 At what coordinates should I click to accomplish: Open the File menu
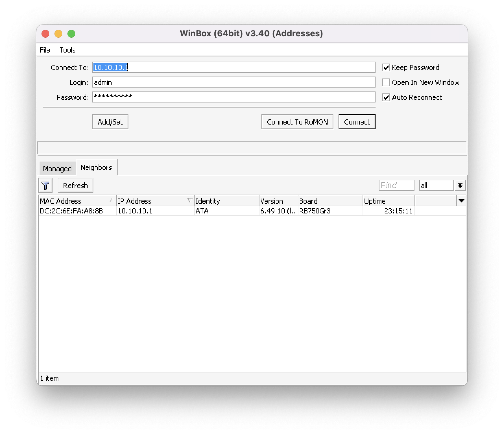45,50
